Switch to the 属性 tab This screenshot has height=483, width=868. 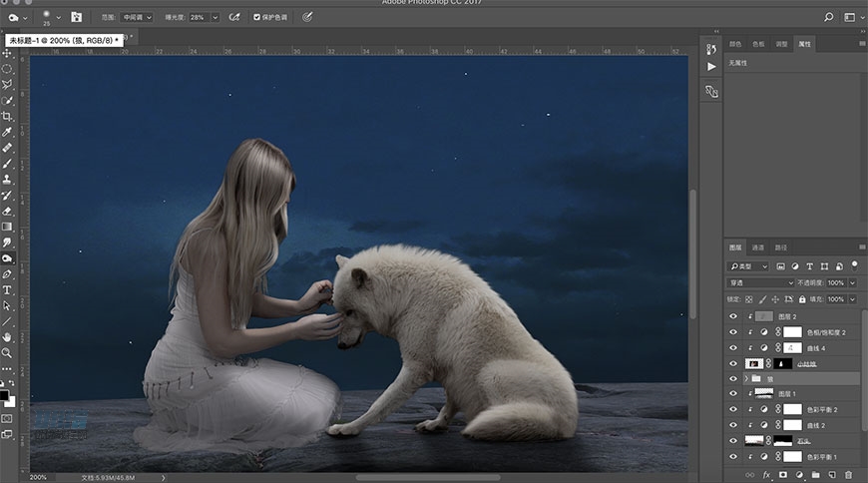(805, 44)
